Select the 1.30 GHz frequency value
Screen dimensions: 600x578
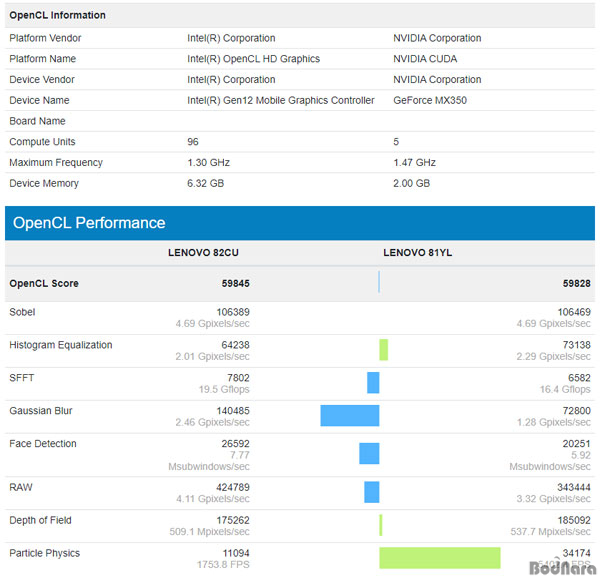coord(208,163)
